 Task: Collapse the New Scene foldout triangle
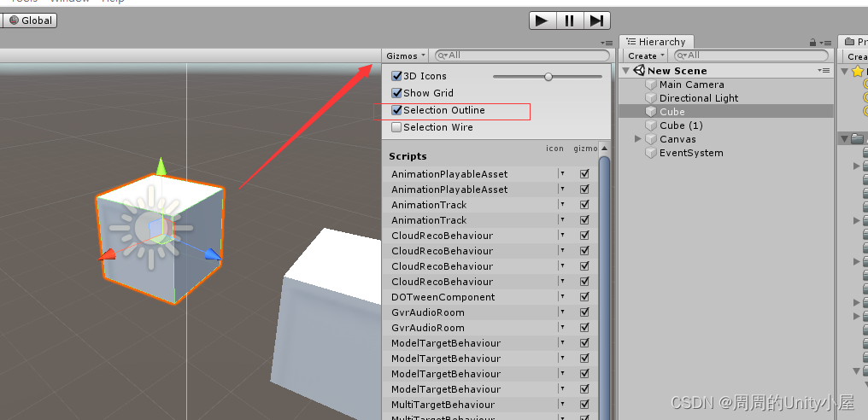coord(626,70)
